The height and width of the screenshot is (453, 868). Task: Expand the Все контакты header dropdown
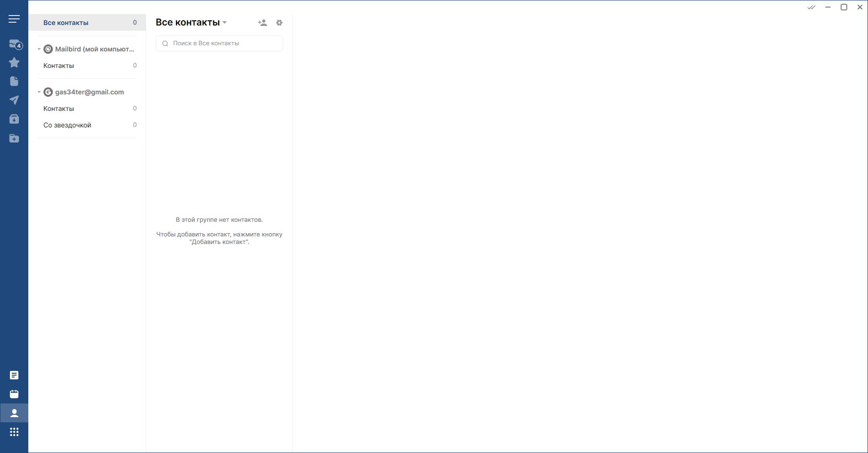click(x=225, y=23)
